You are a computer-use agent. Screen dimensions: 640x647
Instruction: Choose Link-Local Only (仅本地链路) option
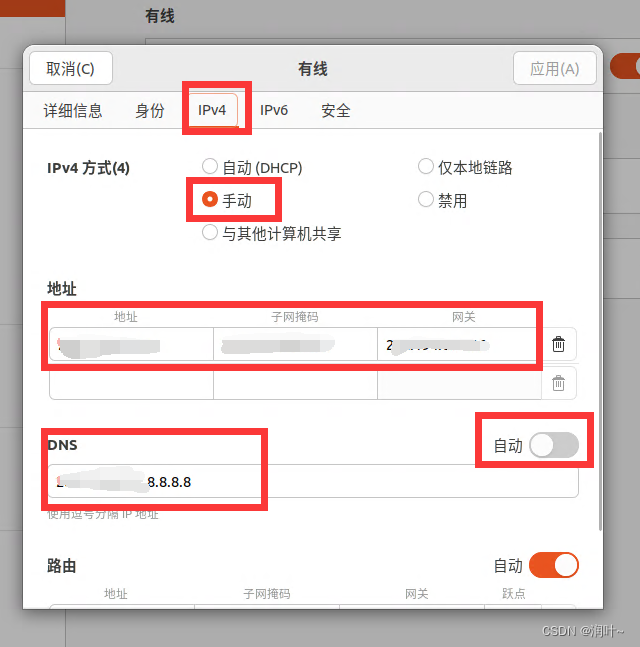pos(426,167)
